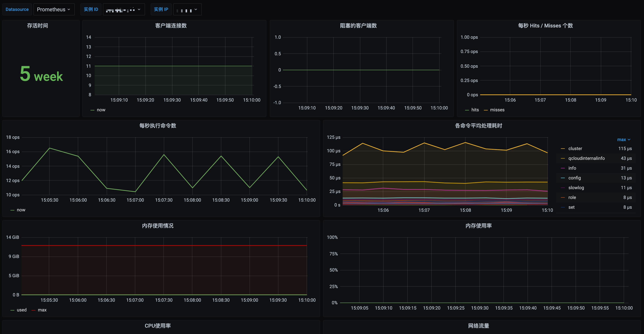Toggle misses series in Hits/Misses legend
Screen dimensions: 644x334
coord(497,110)
